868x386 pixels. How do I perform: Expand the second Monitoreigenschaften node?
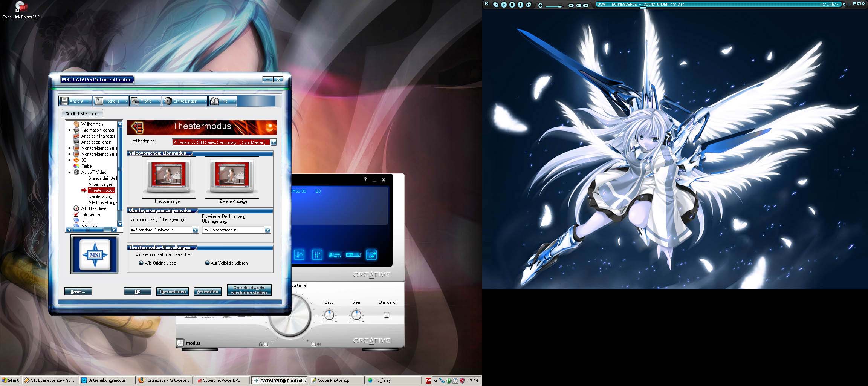pos(69,154)
